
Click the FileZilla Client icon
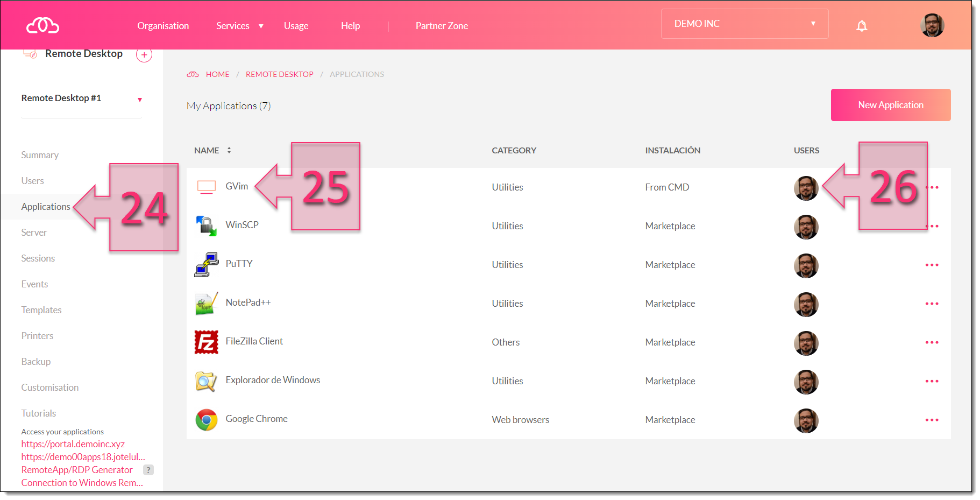pyautogui.click(x=206, y=342)
